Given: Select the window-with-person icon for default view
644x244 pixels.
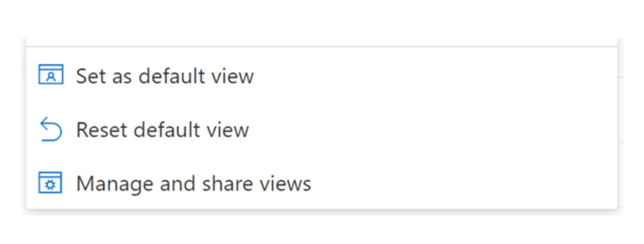Looking at the screenshot, I should pyautogui.click(x=51, y=74).
